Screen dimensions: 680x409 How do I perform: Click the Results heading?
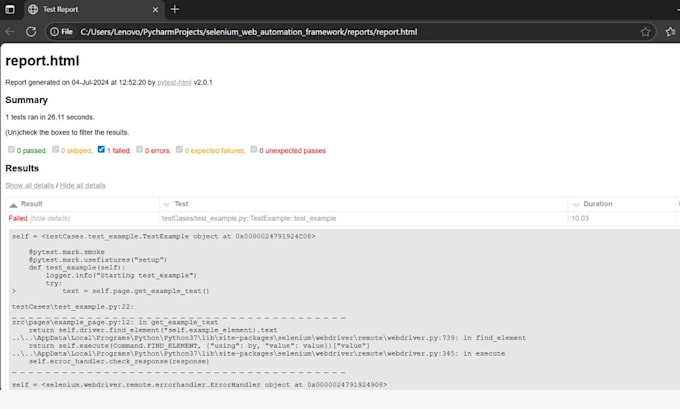(x=22, y=168)
